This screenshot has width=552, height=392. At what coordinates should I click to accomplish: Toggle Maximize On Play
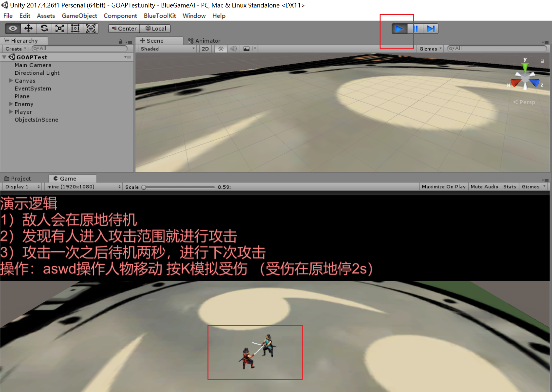[x=444, y=187]
